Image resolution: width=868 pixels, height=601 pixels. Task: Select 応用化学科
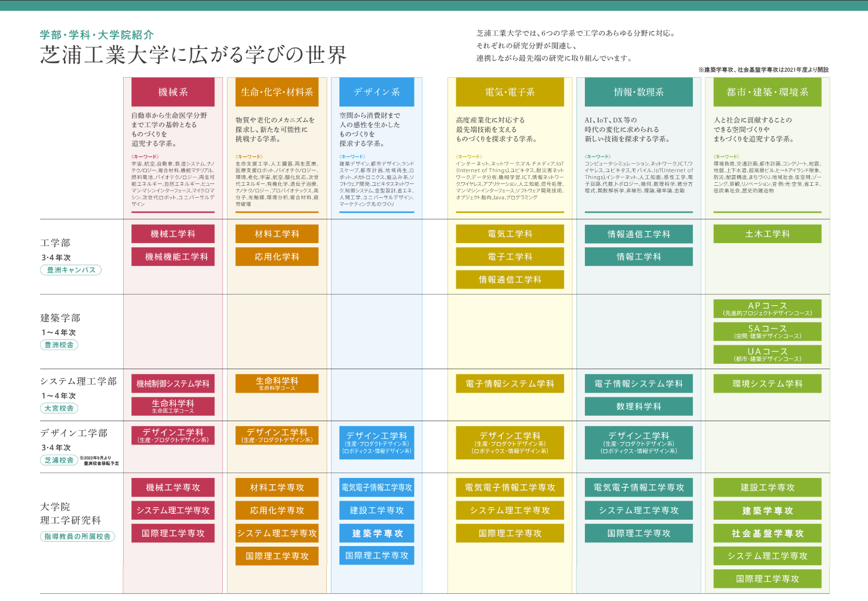pyautogui.click(x=277, y=256)
